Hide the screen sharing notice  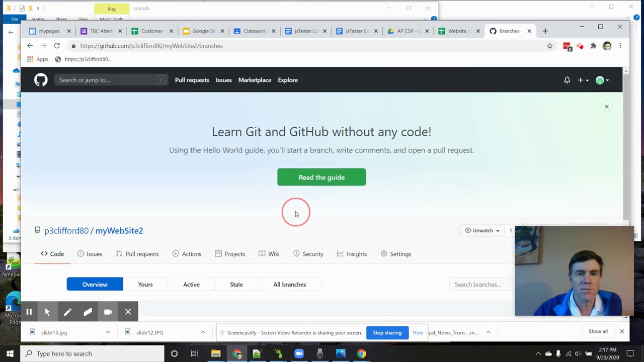coord(418,332)
